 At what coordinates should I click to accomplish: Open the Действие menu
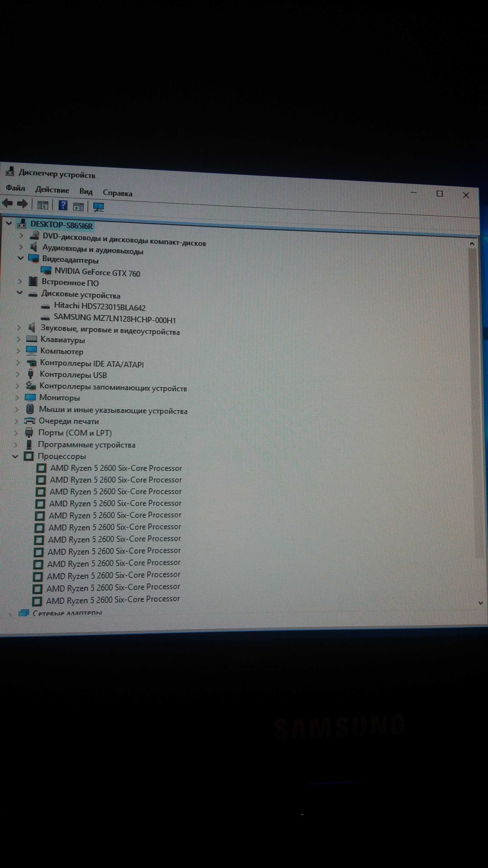[52, 190]
